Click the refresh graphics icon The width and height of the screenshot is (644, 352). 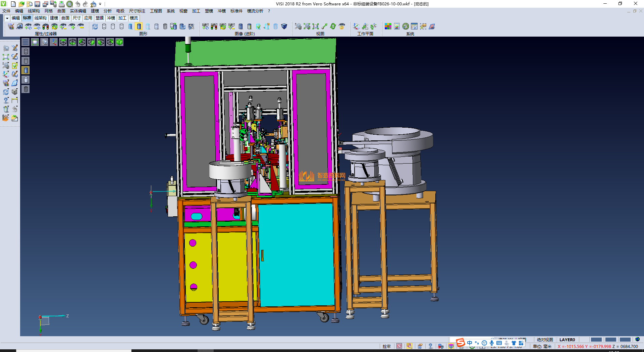(95, 26)
